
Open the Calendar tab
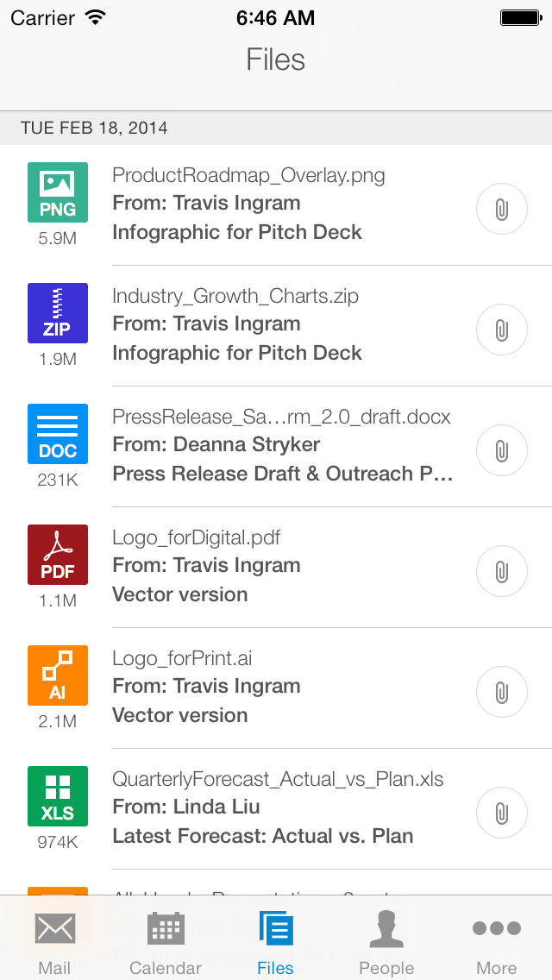(x=166, y=940)
